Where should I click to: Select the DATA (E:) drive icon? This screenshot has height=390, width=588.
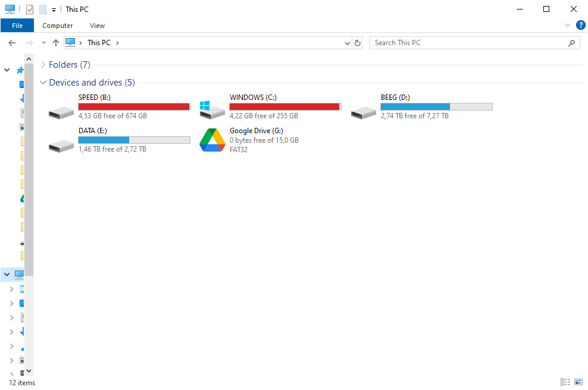click(61, 145)
